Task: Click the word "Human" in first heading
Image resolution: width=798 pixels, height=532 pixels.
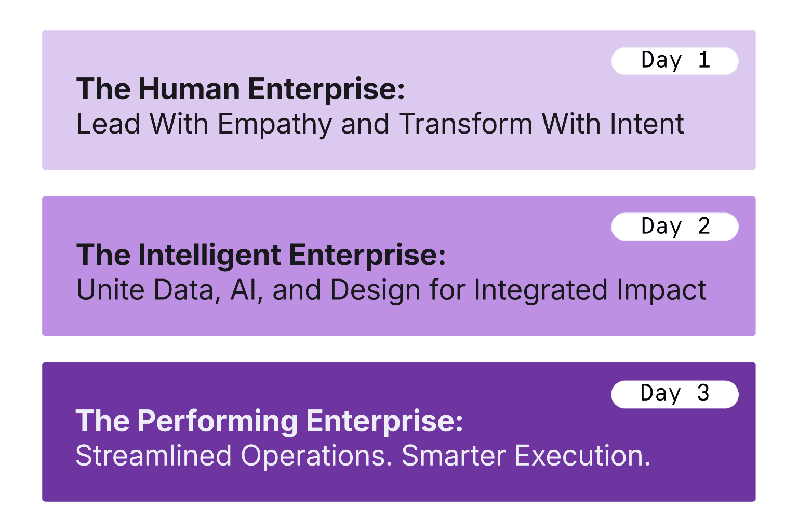Action: 188,89
